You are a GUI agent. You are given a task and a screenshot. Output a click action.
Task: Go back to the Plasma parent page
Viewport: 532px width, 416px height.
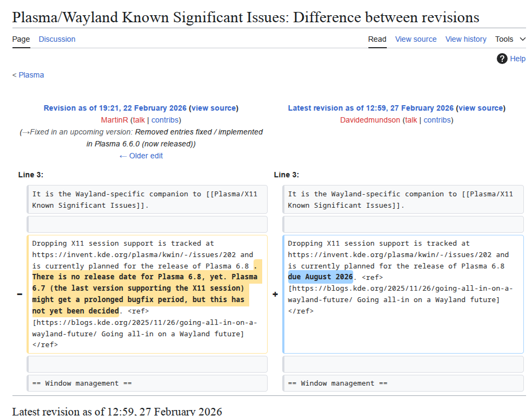click(31, 75)
